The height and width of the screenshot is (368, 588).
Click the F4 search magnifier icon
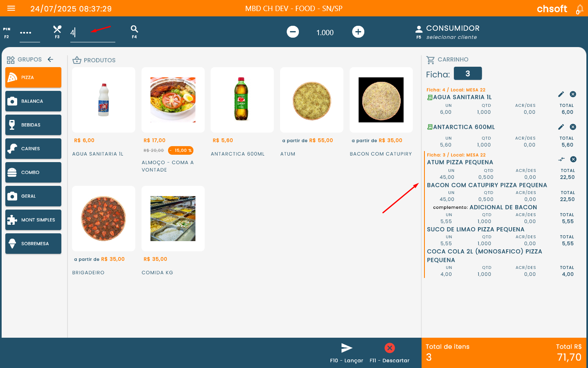click(x=134, y=29)
